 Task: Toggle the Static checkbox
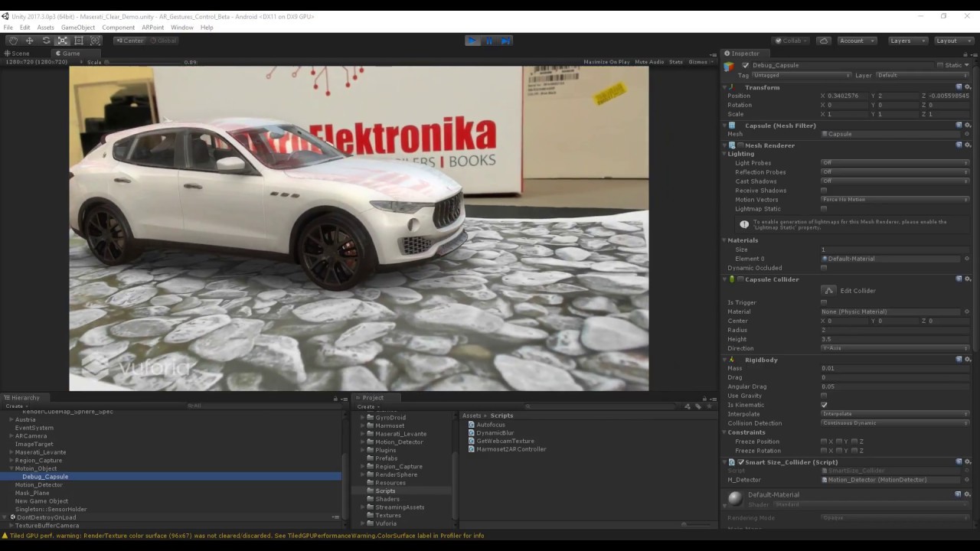tap(940, 65)
